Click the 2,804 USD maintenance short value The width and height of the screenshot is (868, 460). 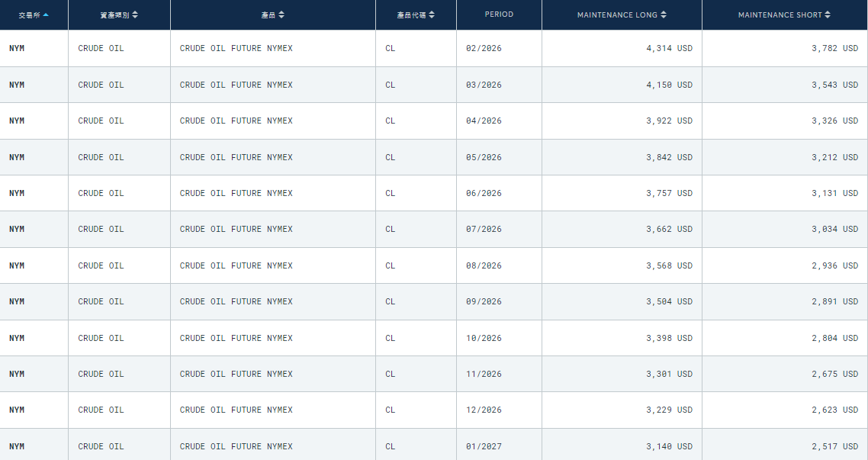click(834, 338)
